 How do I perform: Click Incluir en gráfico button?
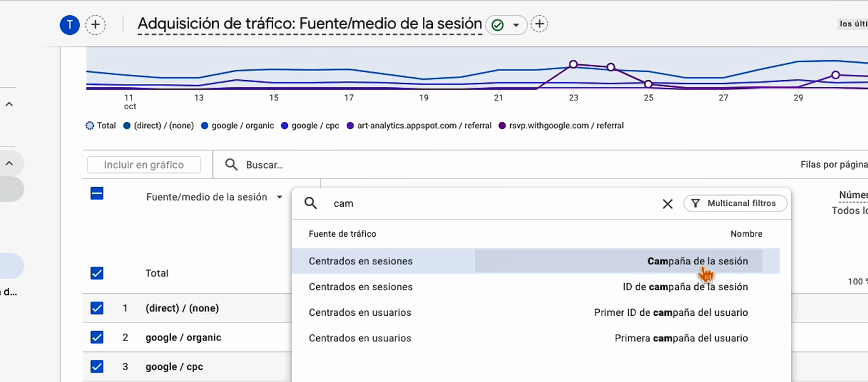tap(144, 165)
